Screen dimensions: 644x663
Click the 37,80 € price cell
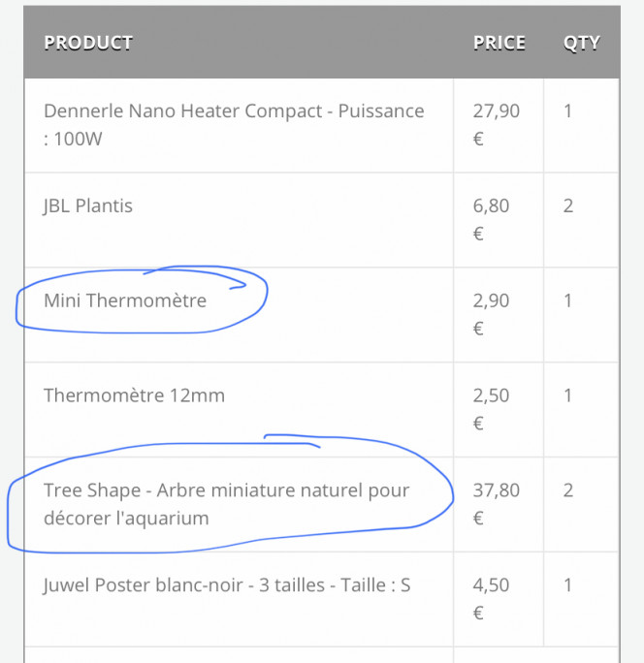[496, 504]
